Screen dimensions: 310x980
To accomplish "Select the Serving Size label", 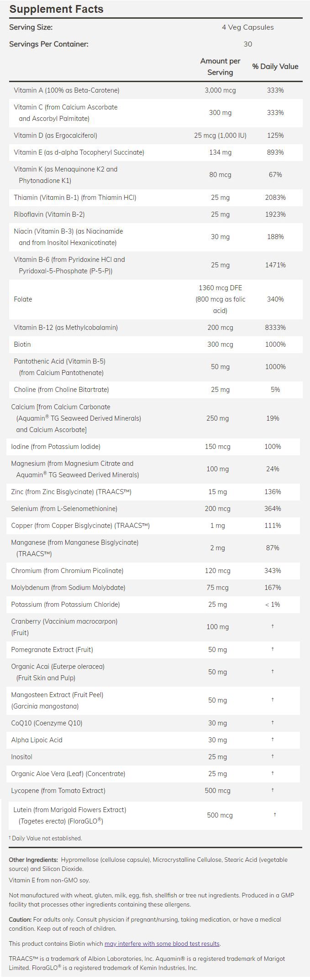I will [x=31, y=27].
